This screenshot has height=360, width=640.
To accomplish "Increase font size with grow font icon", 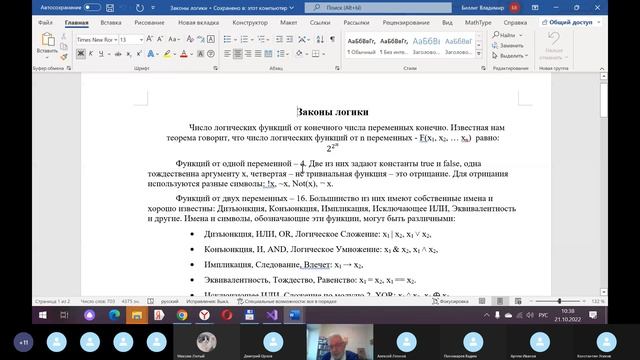I will (x=149, y=39).
